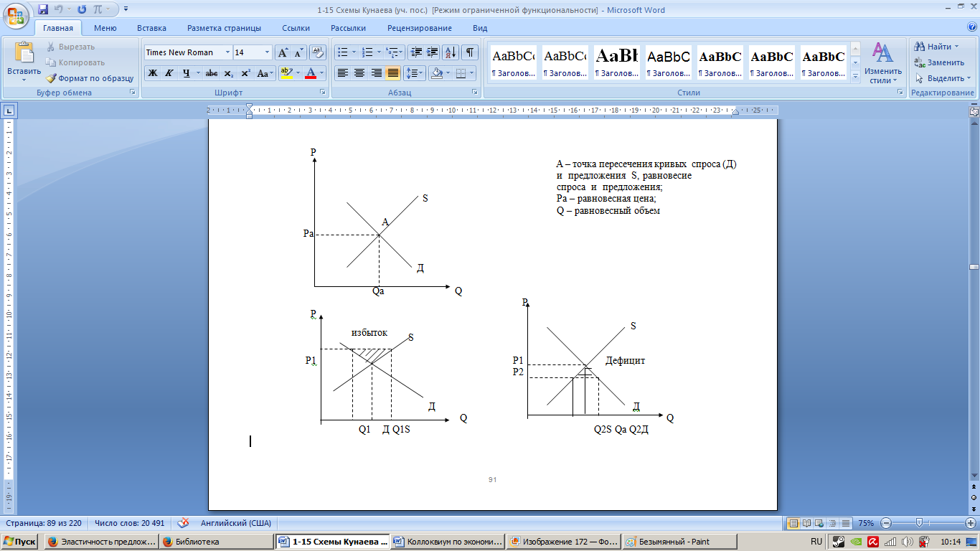
Task: Center the paragraph text
Action: (x=359, y=73)
